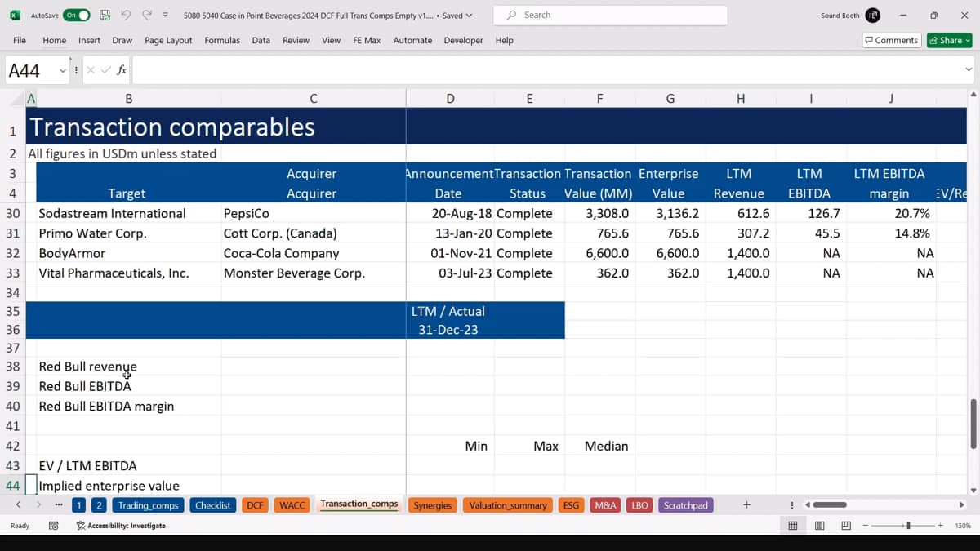Click the zoom slider handle
Viewport: 980px width, 551px height.
909,526
